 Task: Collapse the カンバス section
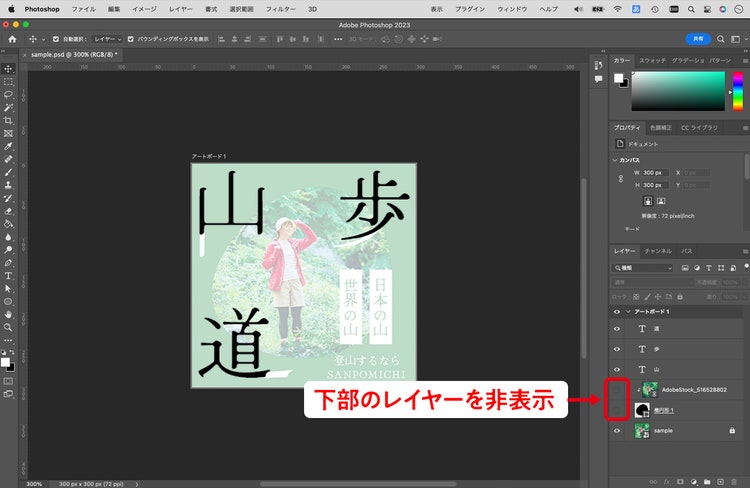[x=615, y=160]
